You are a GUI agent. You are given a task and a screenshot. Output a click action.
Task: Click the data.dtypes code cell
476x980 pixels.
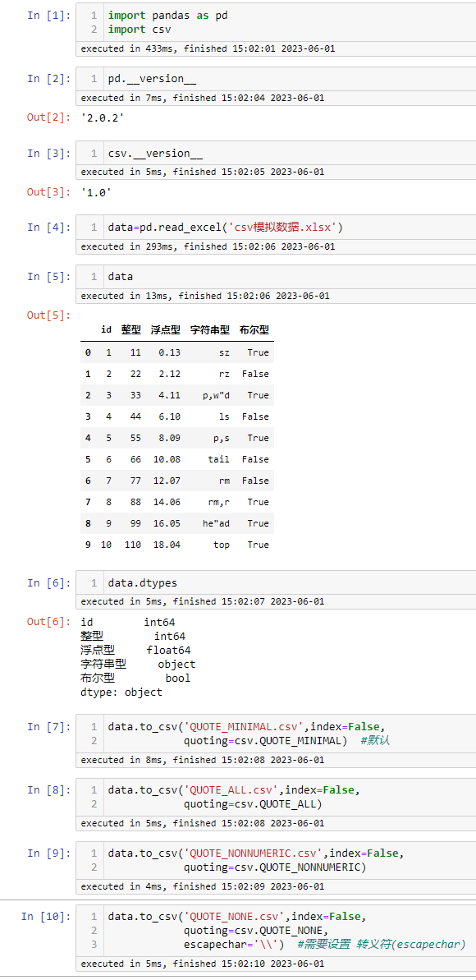tap(276, 582)
